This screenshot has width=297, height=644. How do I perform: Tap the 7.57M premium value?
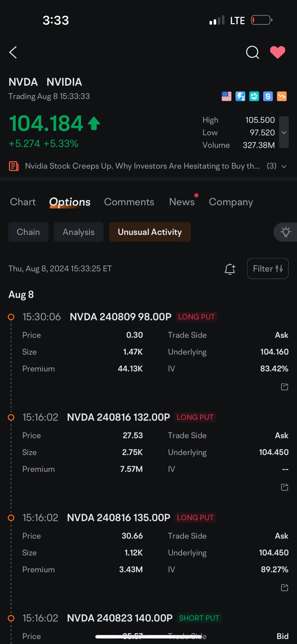[131, 469]
